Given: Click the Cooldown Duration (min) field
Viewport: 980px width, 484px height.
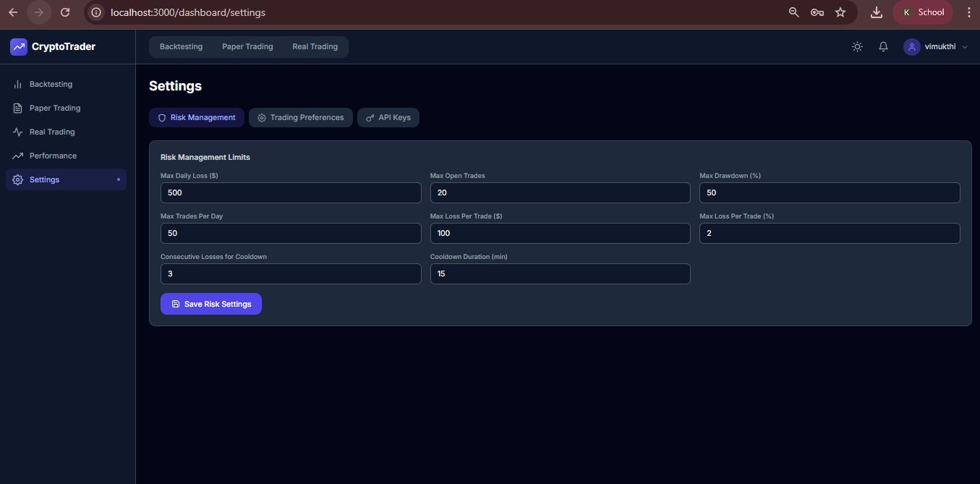Looking at the screenshot, I should 561,274.
